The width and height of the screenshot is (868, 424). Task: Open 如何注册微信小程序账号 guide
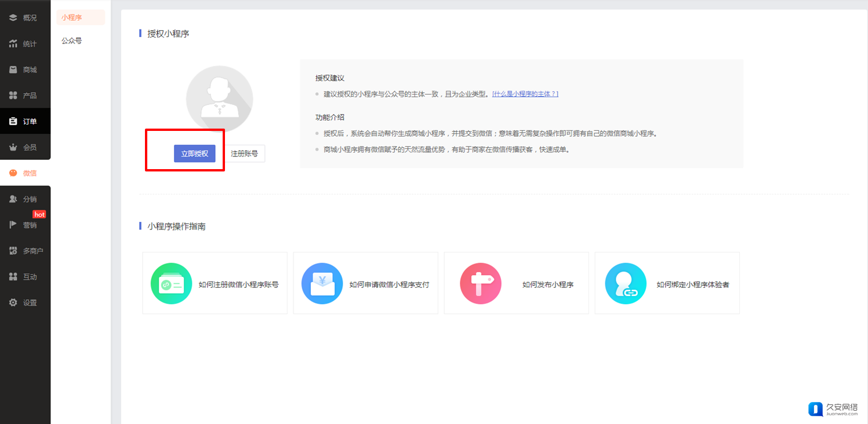coord(215,283)
